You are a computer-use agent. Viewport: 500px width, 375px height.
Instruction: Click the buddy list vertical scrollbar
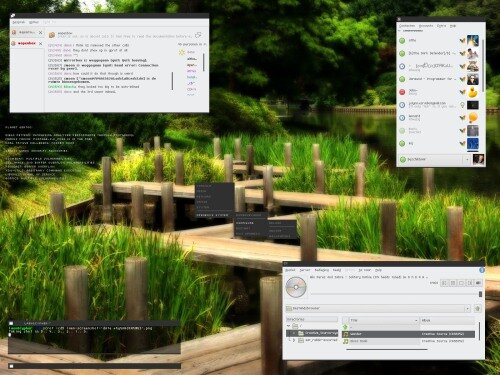point(482,67)
